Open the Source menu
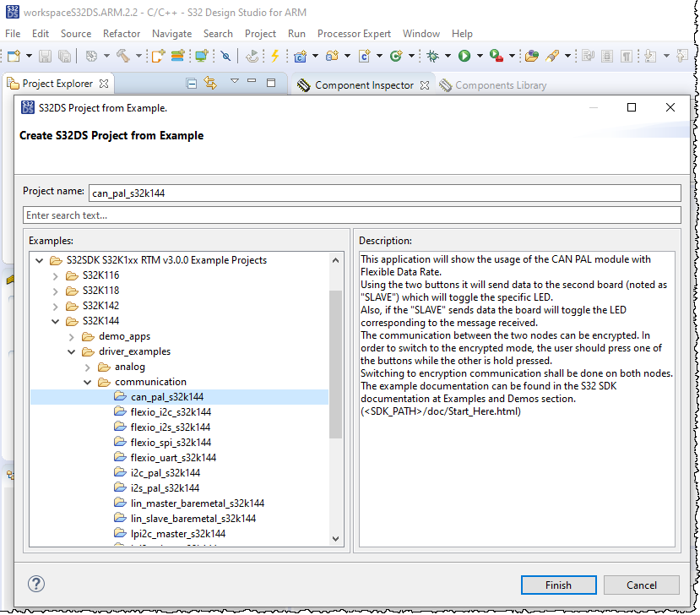Image resolution: width=700 pixels, height=615 pixels. pos(76,34)
